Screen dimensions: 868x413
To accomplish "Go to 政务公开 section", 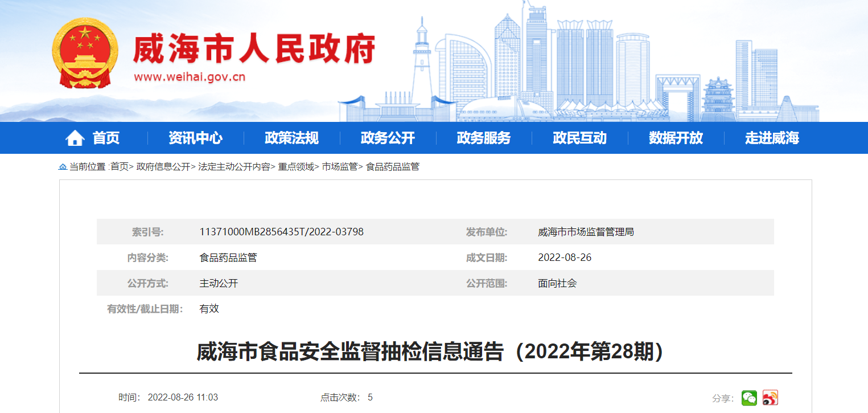I will click(x=388, y=138).
